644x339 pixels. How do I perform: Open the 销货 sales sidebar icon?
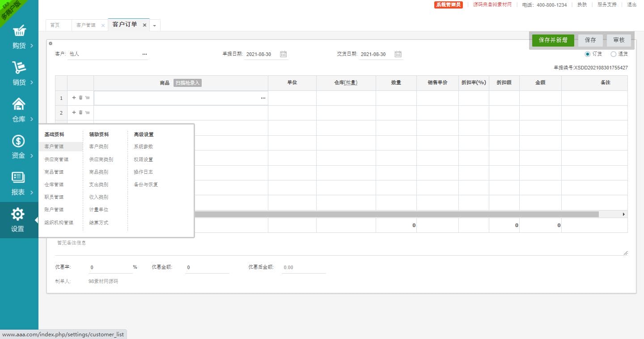(19, 68)
